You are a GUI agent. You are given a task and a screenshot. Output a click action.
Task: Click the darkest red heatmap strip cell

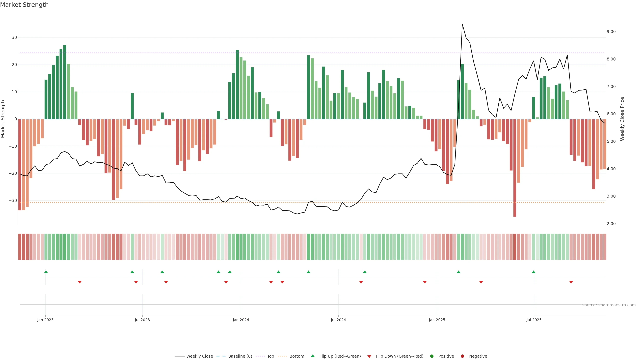pyautogui.click(x=515, y=247)
